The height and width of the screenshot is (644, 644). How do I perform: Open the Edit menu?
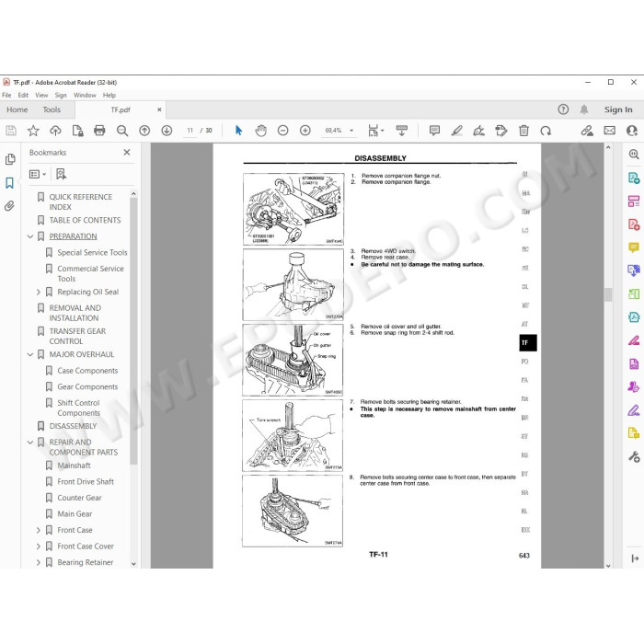(23, 96)
